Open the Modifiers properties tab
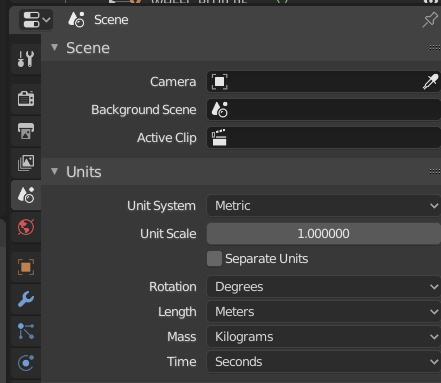Screen dimensions: 441x383 tap(26, 299)
